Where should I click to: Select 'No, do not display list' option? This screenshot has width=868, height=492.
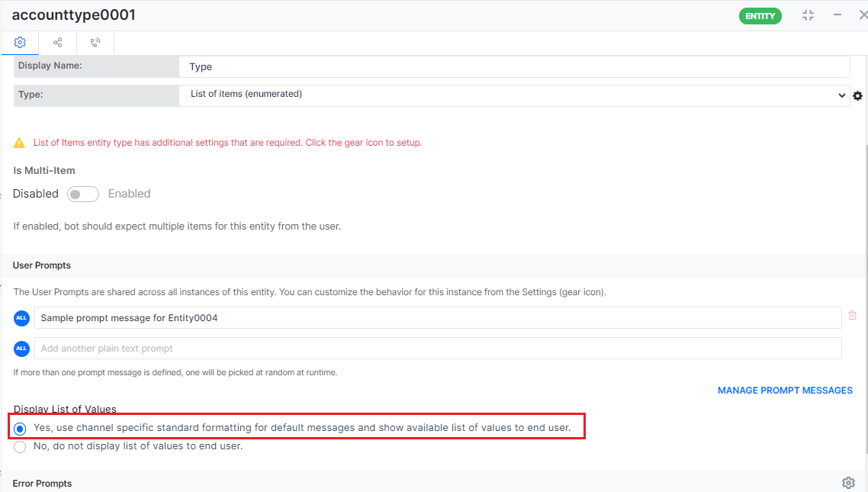tap(21, 447)
